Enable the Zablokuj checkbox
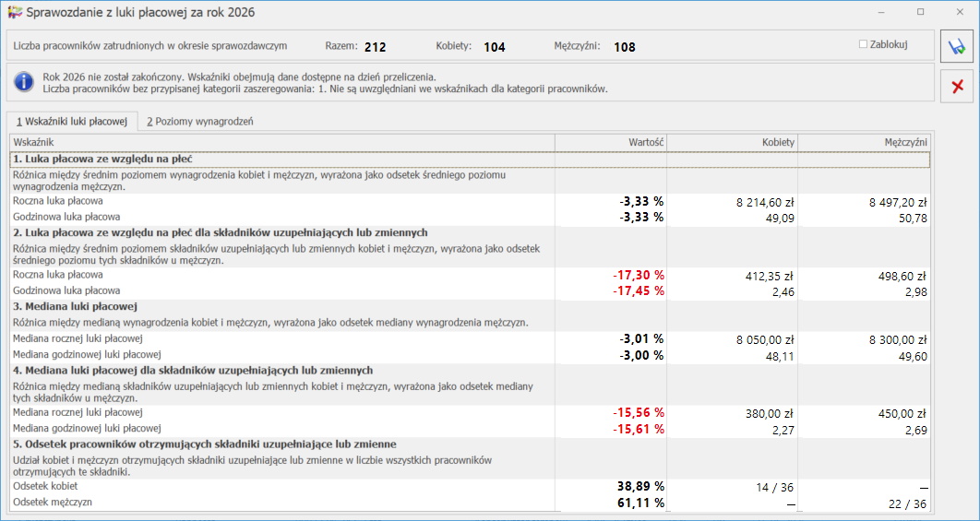The height and width of the screenshot is (521, 980). 863,44
